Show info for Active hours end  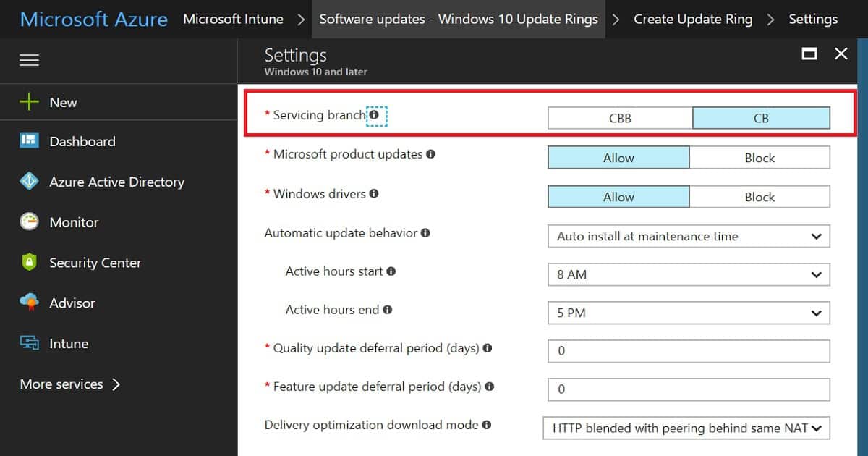[x=388, y=310]
